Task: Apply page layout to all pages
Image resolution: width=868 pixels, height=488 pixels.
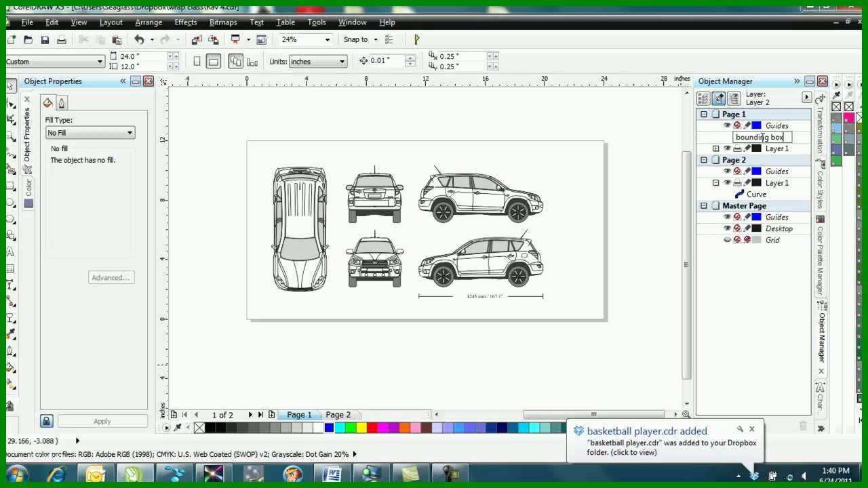Action: click(235, 62)
